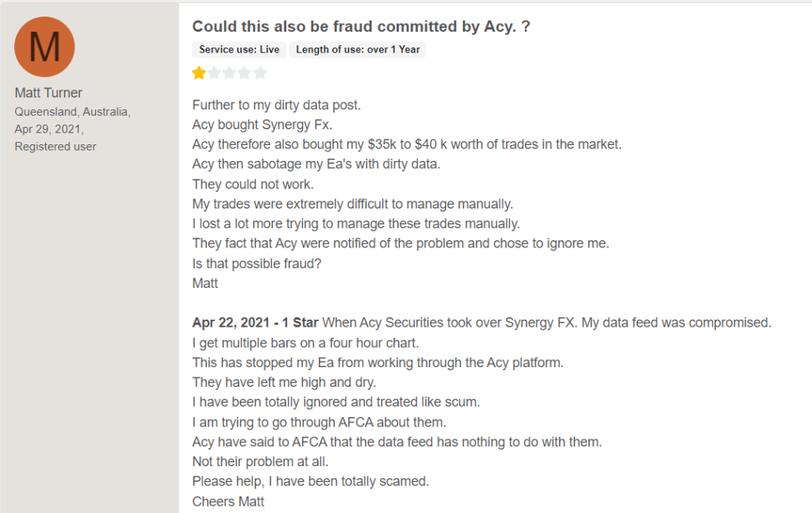The height and width of the screenshot is (513, 812).
Task: Select the 'Length of use: over 1 Year' tag
Action: pos(358,50)
